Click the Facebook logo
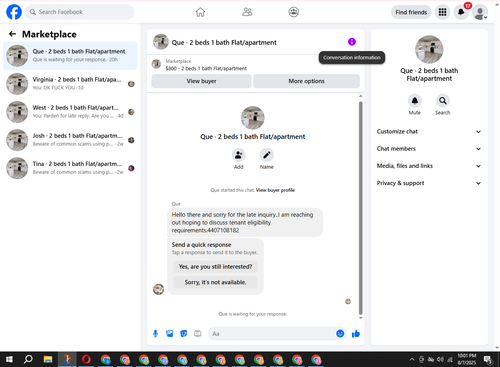This screenshot has height=367, width=500. [14, 12]
